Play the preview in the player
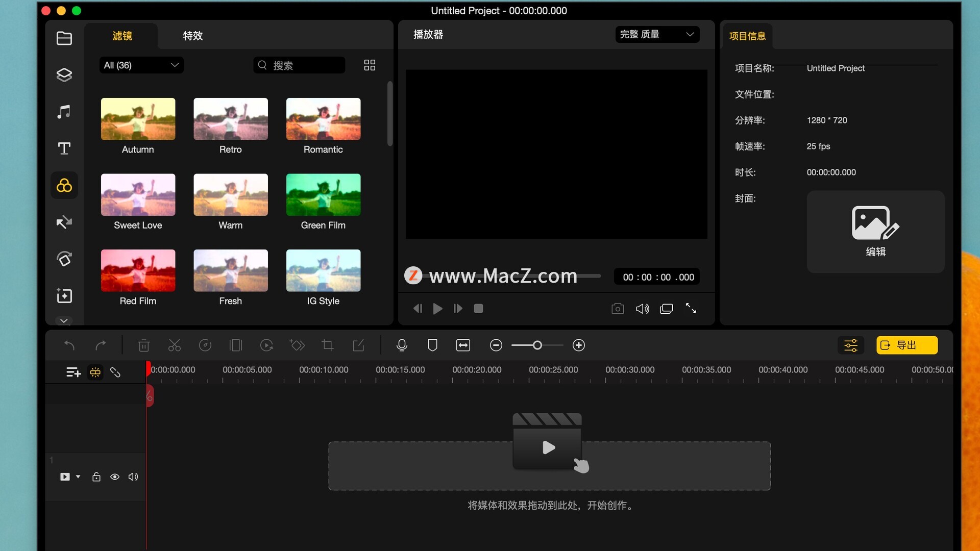 [x=437, y=309]
